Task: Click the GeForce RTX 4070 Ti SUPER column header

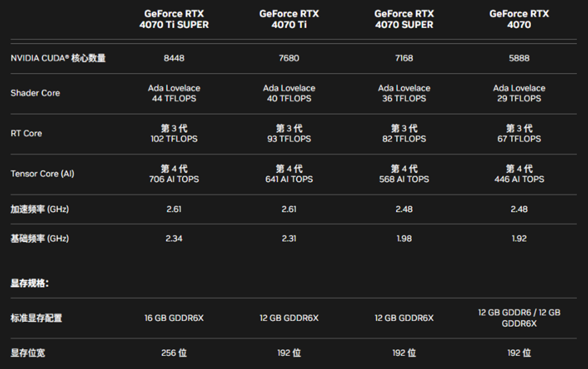Action: [174, 19]
